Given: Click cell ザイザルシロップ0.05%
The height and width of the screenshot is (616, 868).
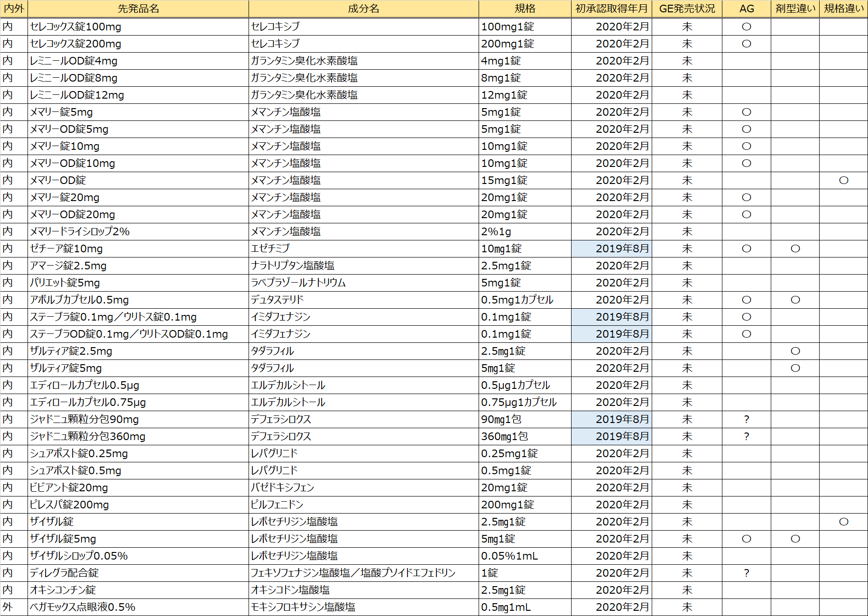Looking at the screenshot, I should pos(138,556).
